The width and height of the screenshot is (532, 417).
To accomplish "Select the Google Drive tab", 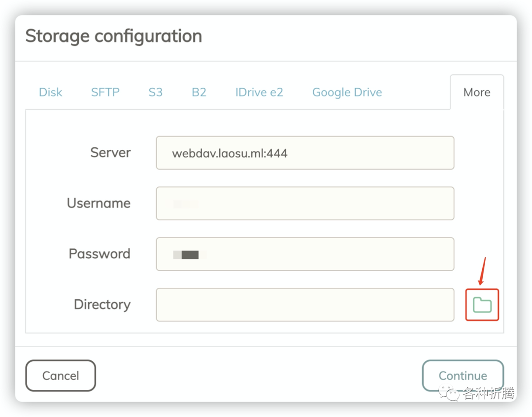I will (347, 92).
